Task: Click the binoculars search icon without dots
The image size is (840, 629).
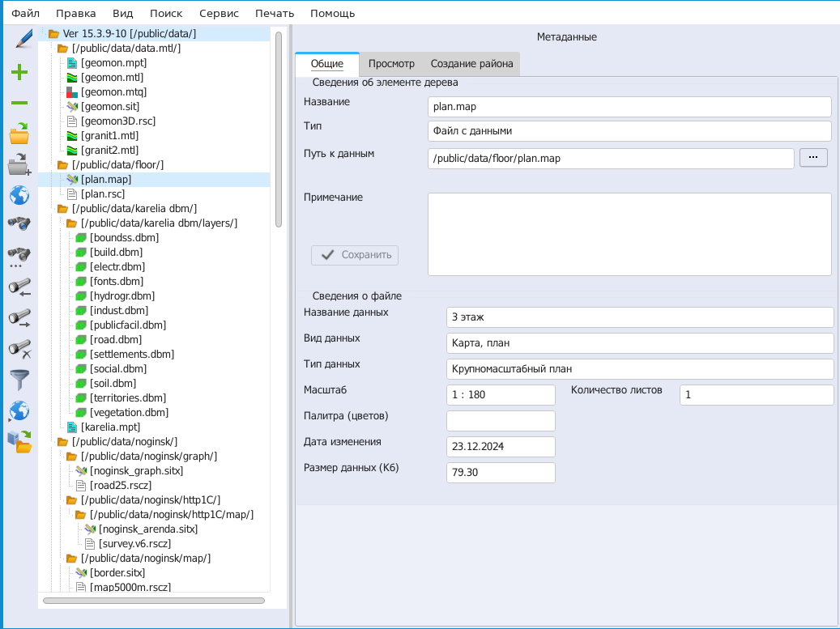Action: pyautogui.click(x=19, y=224)
